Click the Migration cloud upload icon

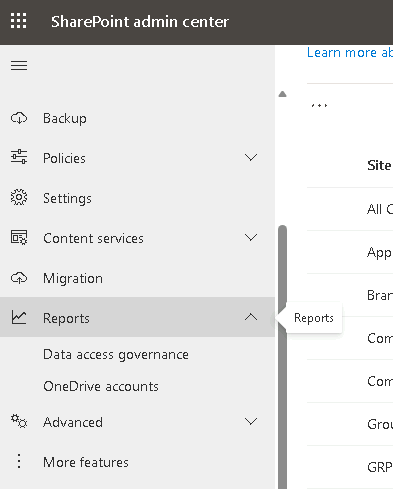pos(19,278)
